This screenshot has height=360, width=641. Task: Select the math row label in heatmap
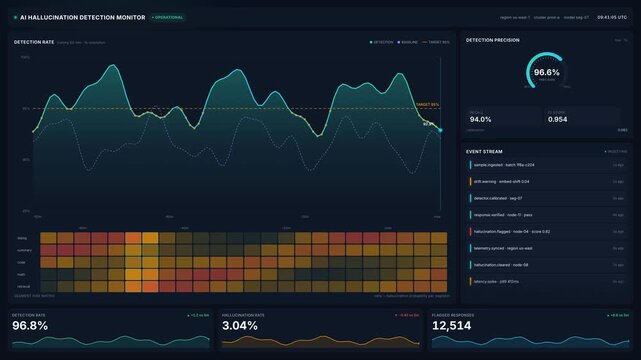coord(21,275)
